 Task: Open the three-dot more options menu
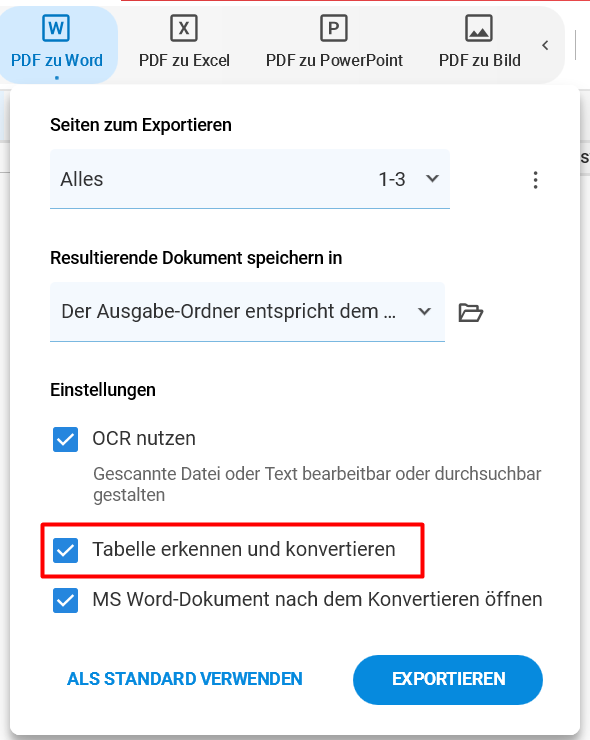[535, 180]
